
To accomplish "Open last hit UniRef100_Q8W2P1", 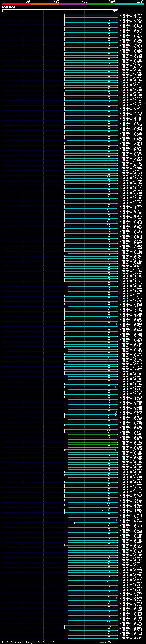I will [x=131, y=638].
